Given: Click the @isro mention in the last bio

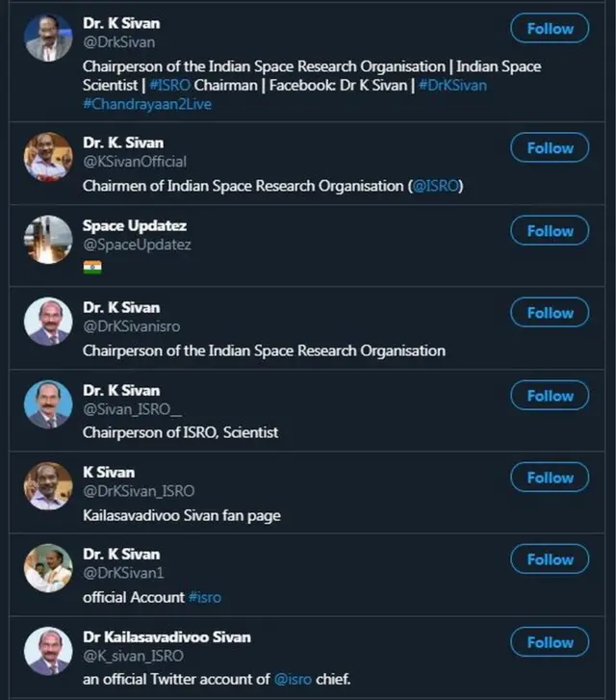Looking at the screenshot, I should tap(294, 679).
